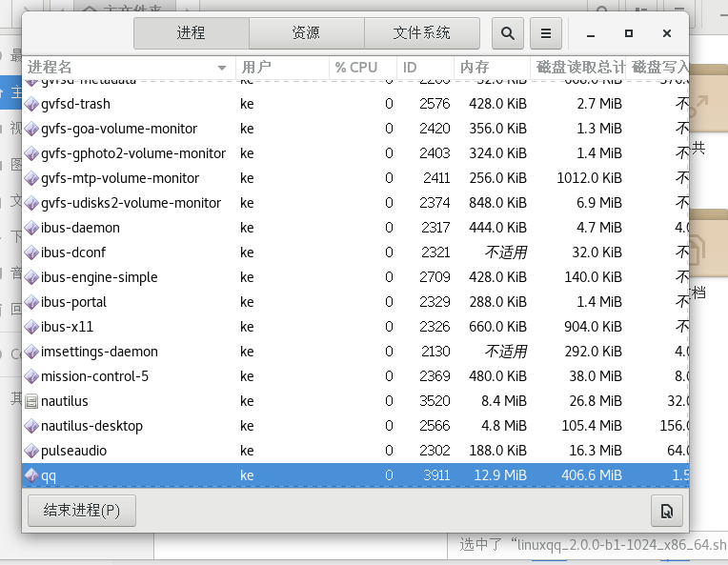
Task: Open the hamburger menu button
Action: pos(546,33)
